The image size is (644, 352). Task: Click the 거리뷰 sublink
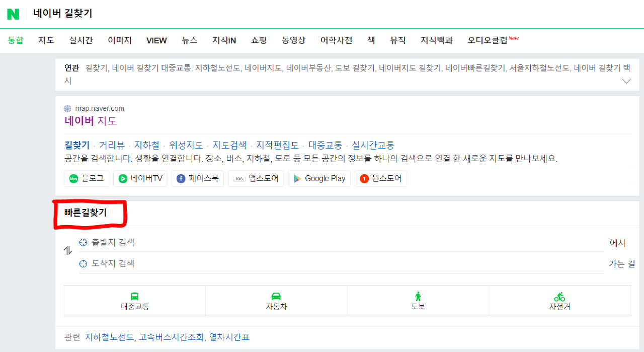112,145
